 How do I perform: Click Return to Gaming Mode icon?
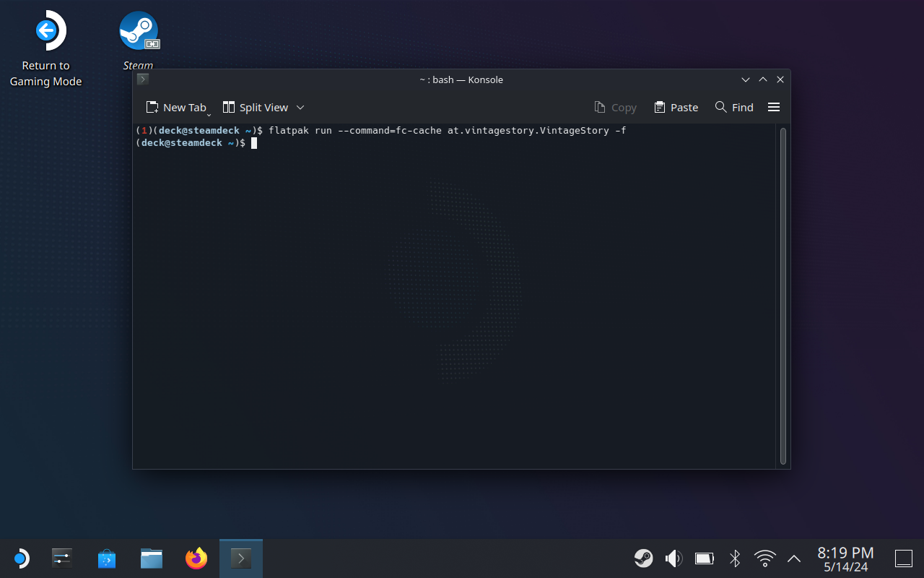point(45,33)
